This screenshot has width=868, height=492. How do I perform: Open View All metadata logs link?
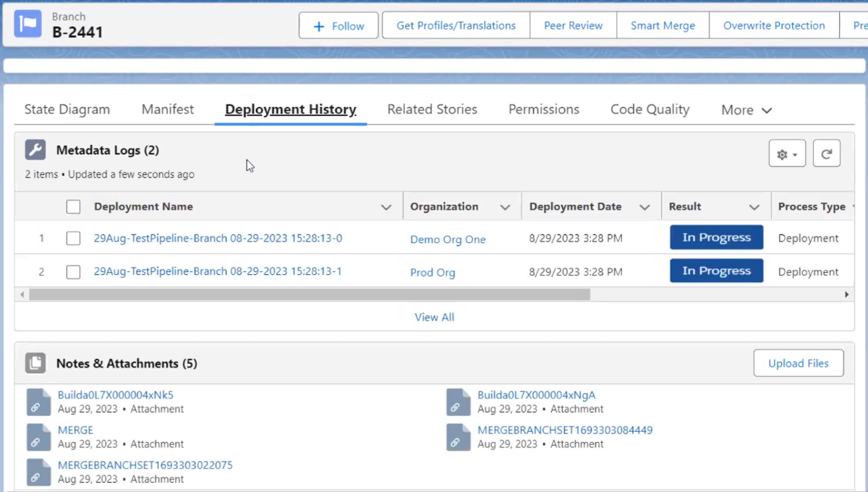click(434, 317)
